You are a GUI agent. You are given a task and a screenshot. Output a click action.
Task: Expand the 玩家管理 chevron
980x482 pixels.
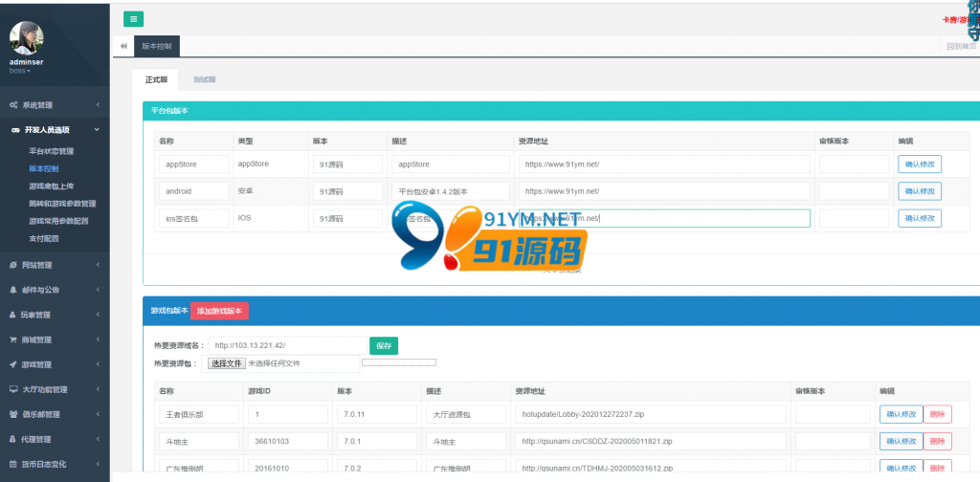point(99,315)
